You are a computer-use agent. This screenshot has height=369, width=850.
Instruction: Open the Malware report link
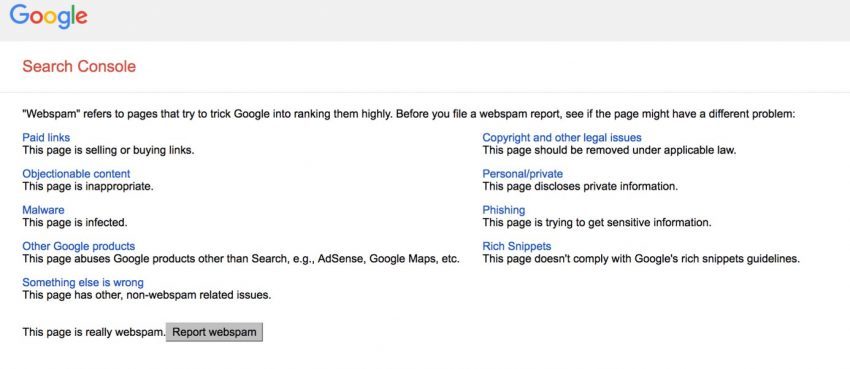tap(43, 210)
